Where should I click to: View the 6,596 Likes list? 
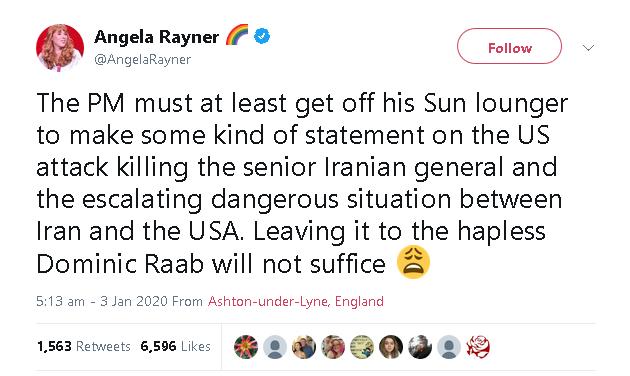[176, 346]
